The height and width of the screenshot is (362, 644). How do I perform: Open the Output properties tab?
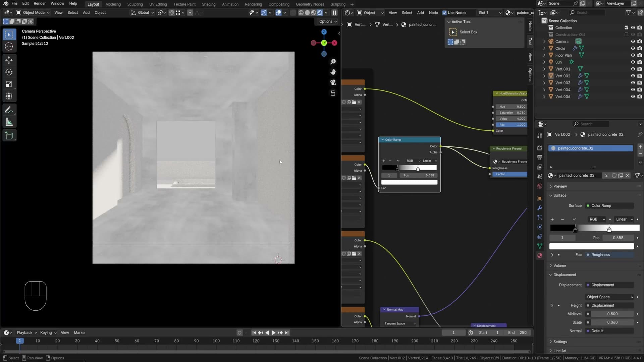[540, 157]
